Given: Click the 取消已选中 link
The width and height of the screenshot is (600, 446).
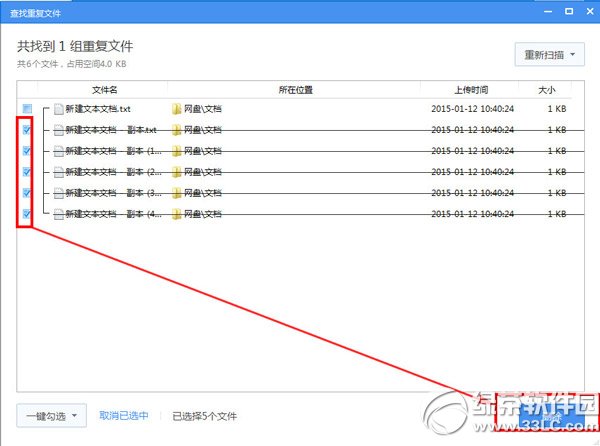Looking at the screenshot, I should click(124, 416).
